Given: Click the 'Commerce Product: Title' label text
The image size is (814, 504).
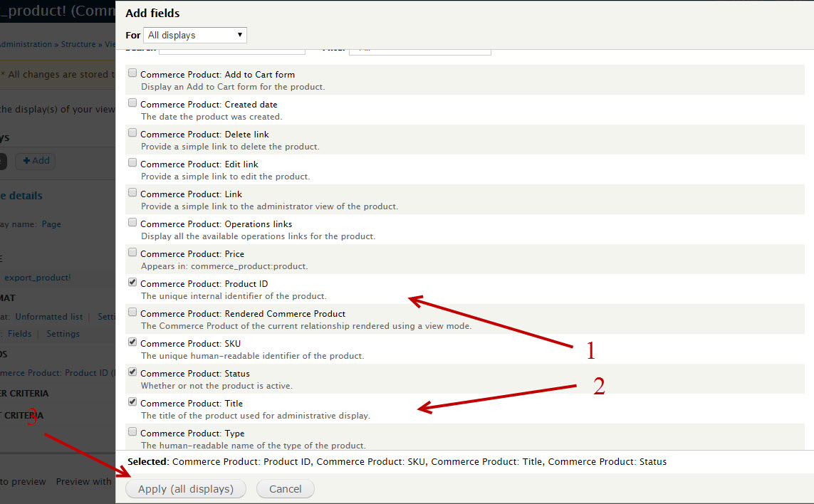Looking at the screenshot, I should tap(192, 404).
